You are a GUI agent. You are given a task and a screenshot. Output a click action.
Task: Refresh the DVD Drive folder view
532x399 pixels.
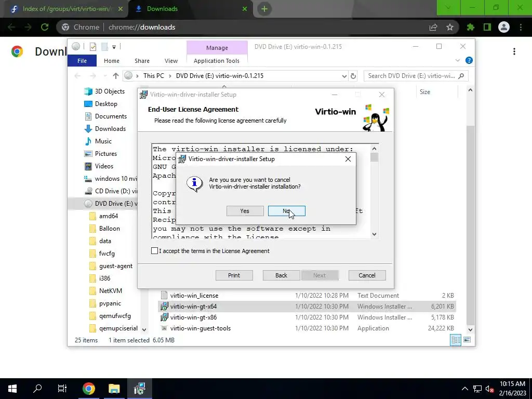click(353, 76)
